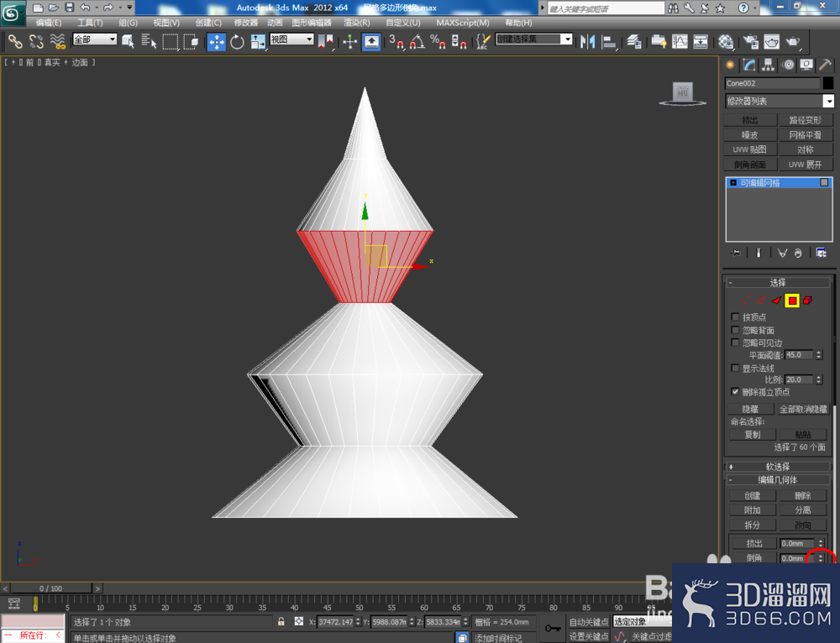Enable the 忽略可见边 checkbox
This screenshot has height=643, width=840.
(735, 342)
